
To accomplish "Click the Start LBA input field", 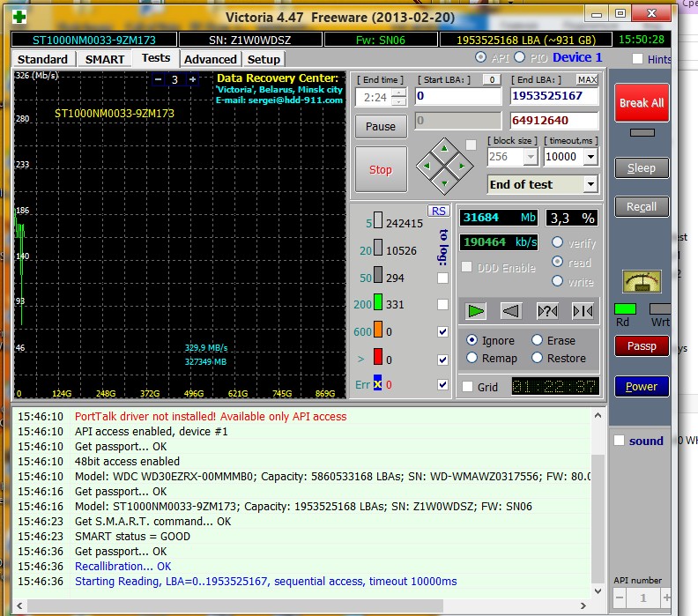I will point(457,96).
